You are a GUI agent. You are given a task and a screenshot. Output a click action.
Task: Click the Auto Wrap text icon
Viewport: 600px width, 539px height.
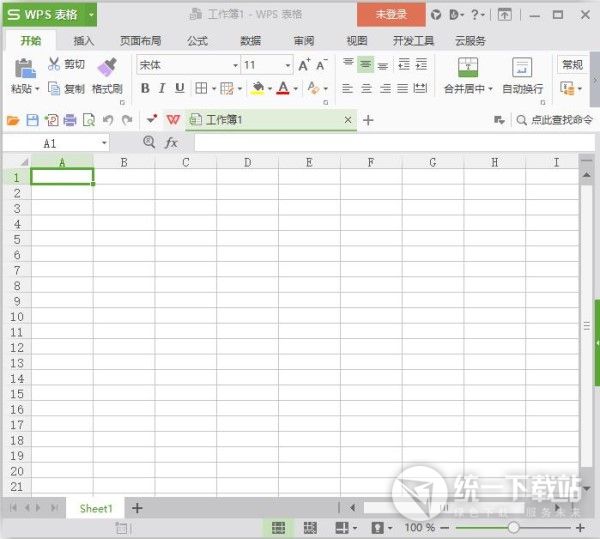pyautogui.click(x=522, y=67)
